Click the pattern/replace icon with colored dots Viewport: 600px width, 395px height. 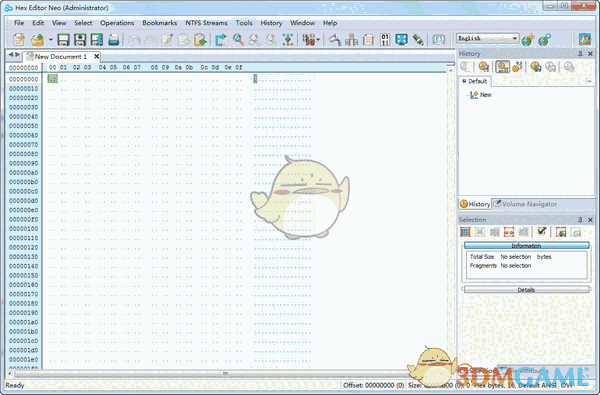point(288,39)
